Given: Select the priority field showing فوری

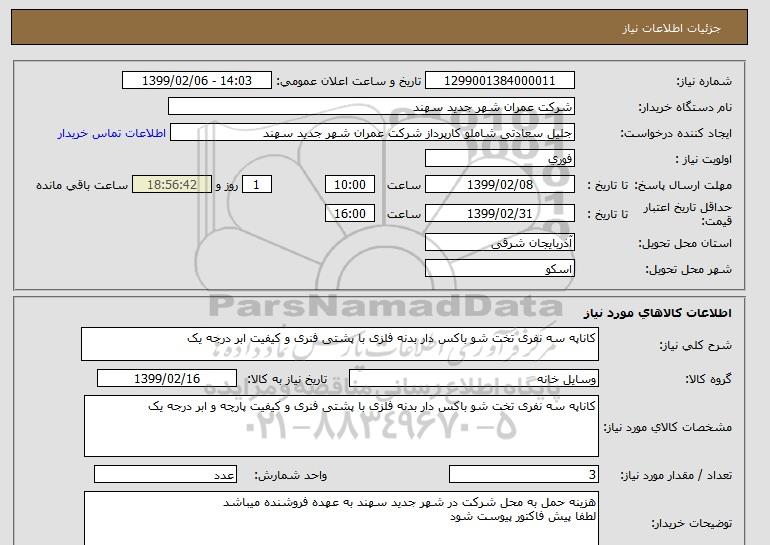Looking at the screenshot, I should [499, 159].
